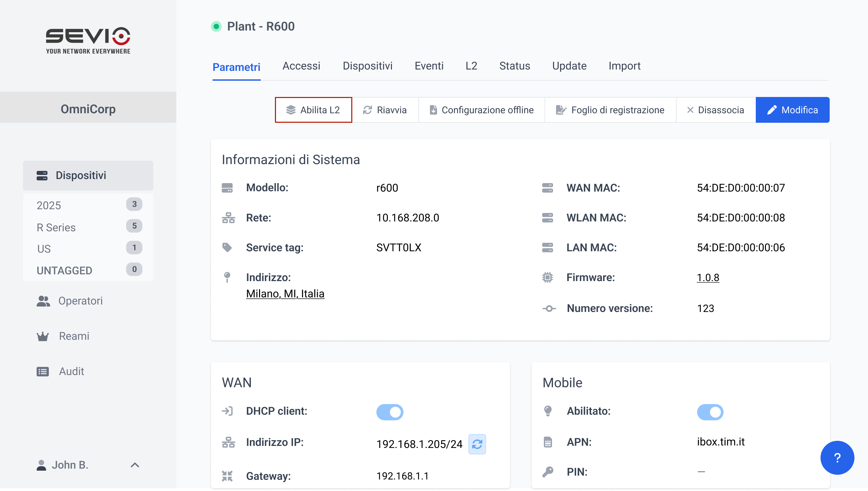868x491 pixels.
Task: Select the OmniCorp organization header
Action: 88,109
